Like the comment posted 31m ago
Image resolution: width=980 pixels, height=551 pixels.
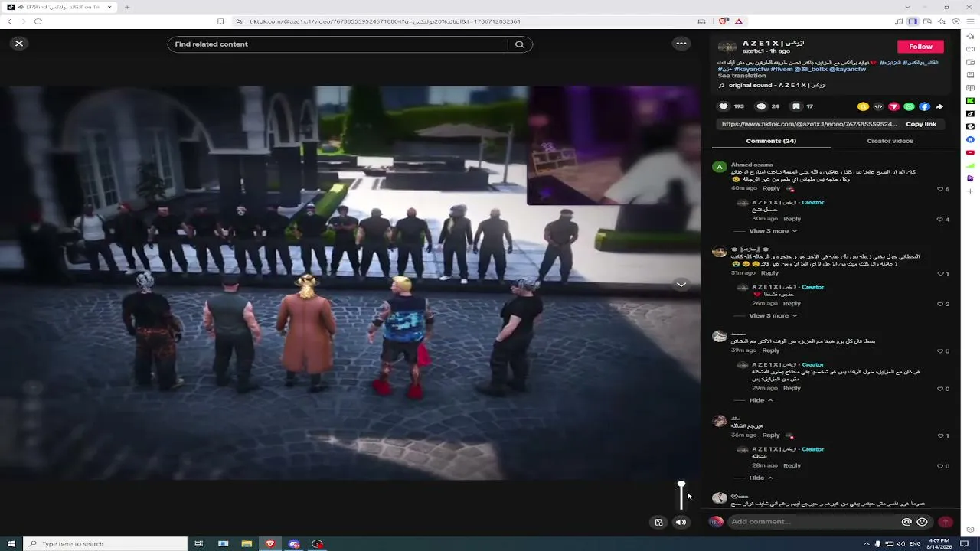(x=940, y=273)
